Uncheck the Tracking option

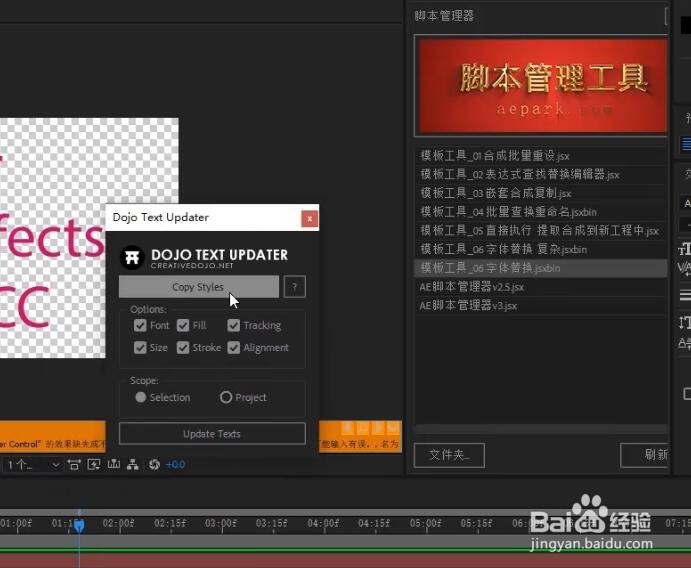[x=234, y=325]
